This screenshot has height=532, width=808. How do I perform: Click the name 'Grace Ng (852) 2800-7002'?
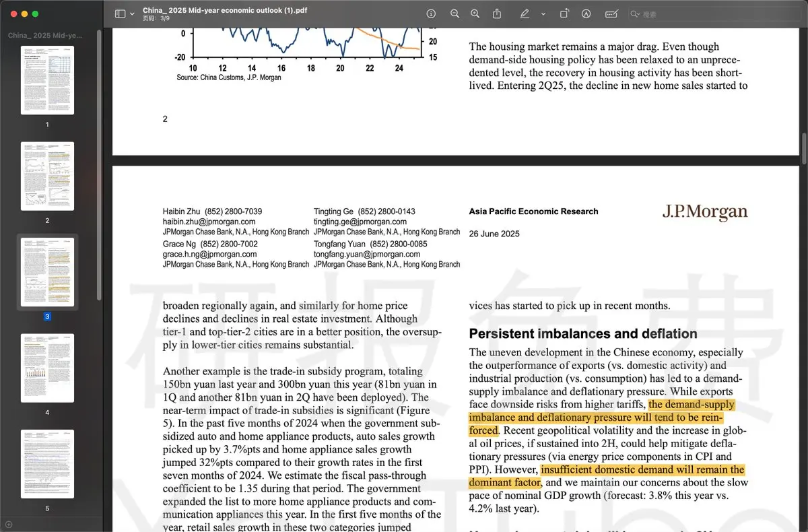click(x=210, y=244)
